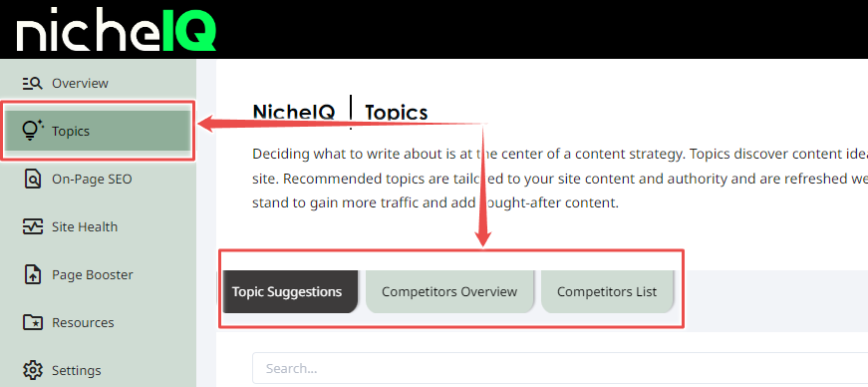Open Site Health sidebar label
The image size is (868, 387).
point(85,226)
